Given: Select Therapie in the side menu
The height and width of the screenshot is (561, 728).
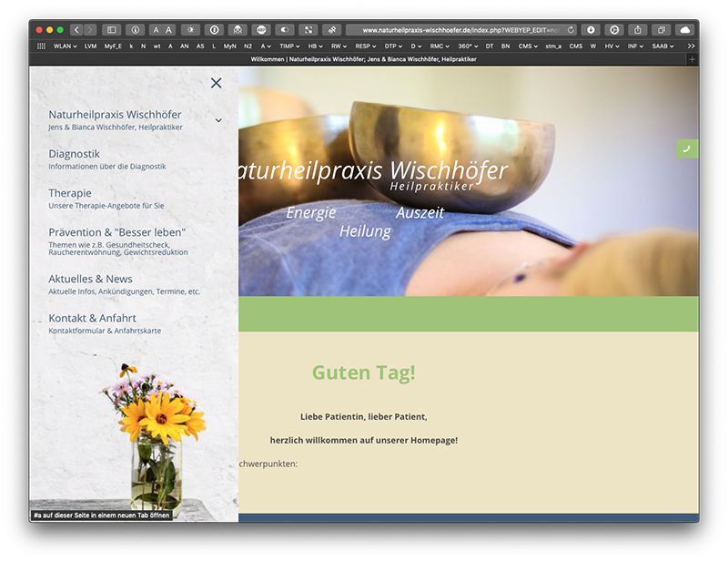Looking at the screenshot, I should [x=70, y=193].
